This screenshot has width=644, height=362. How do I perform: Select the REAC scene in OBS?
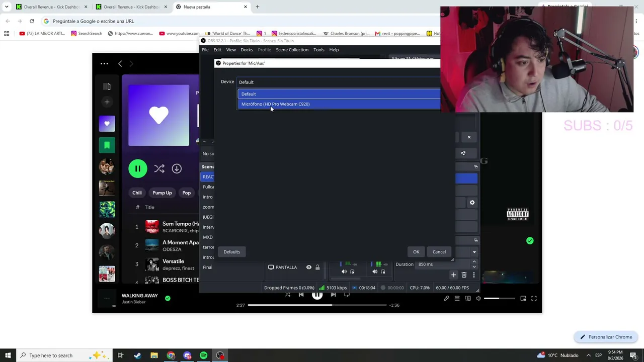pyautogui.click(x=208, y=177)
